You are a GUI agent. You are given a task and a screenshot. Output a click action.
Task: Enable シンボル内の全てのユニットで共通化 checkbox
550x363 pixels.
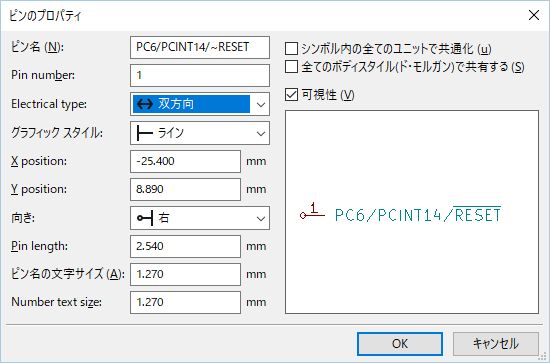tap(291, 49)
